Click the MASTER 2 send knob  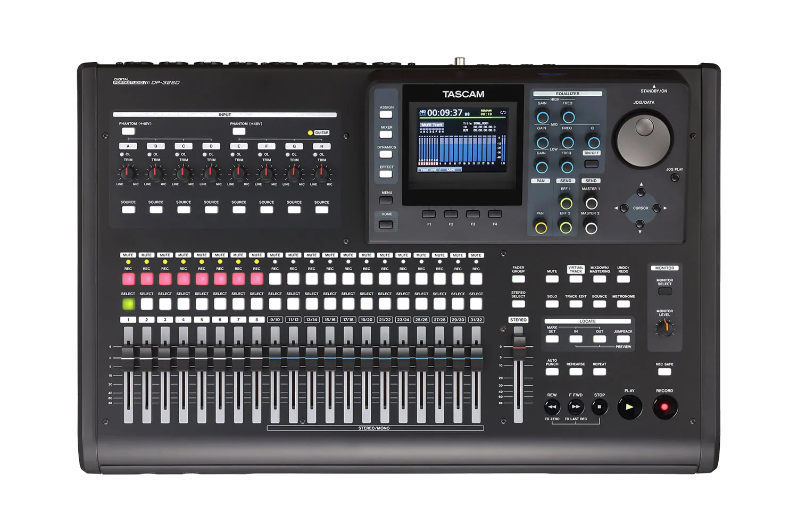click(591, 228)
